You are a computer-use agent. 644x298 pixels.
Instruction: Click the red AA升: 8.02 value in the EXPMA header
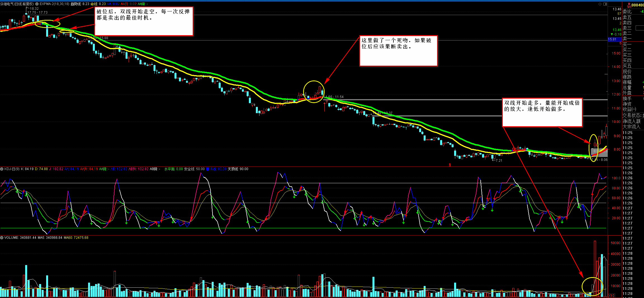tap(129, 4)
